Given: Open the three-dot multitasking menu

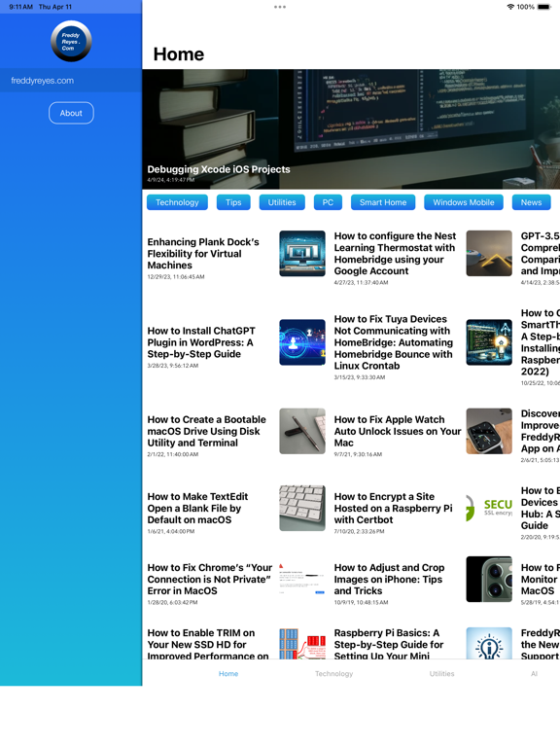Looking at the screenshot, I should [280, 7].
